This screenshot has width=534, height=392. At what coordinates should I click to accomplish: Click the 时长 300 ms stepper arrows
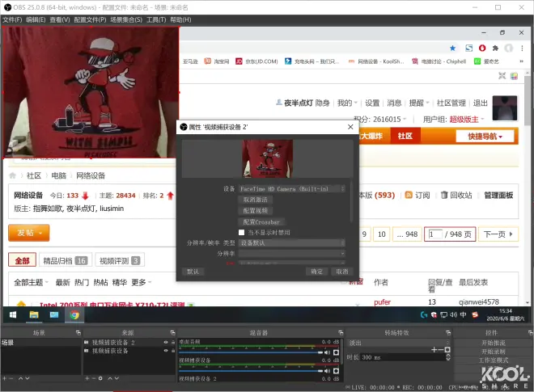point(448,357)
